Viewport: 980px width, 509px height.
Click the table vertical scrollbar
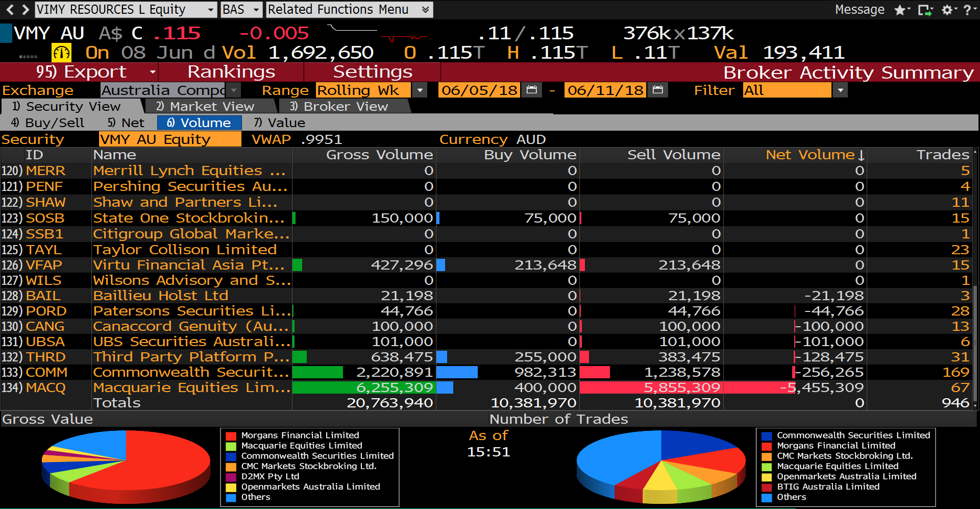click(975, 279)
